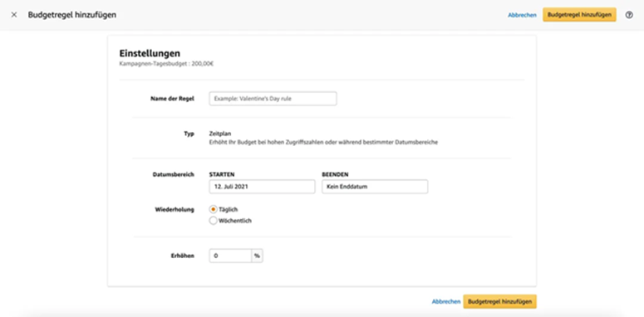Click the Kampagnen-Tagesbudget : 200,00€ text
This screenshot has height=317, width=644.
point(167,64)
